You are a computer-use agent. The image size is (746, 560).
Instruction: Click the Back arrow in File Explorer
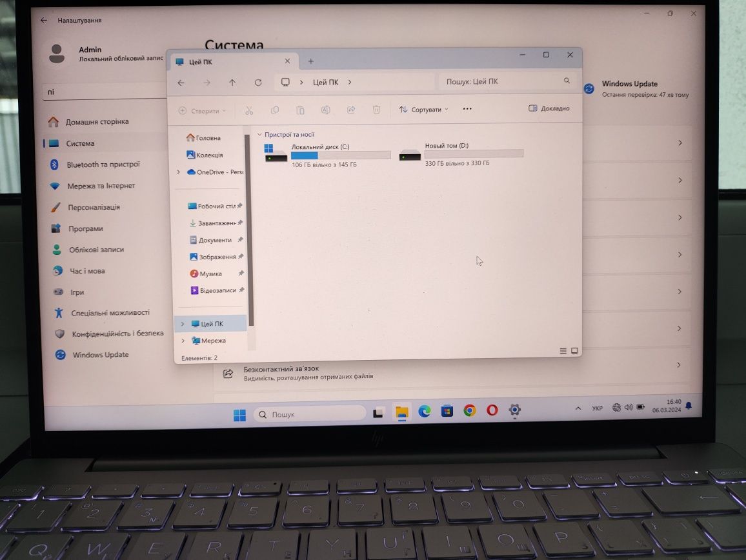click(181, 83)
